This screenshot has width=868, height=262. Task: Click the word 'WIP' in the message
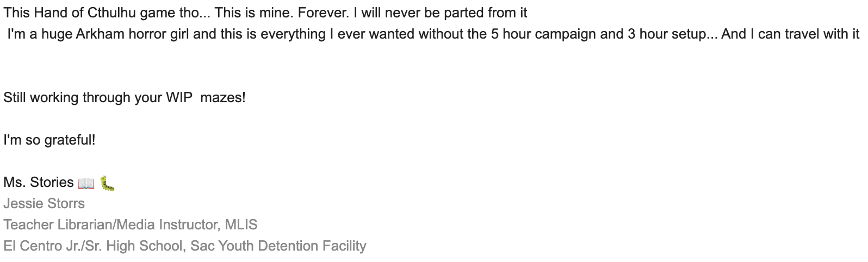point(179,98)
